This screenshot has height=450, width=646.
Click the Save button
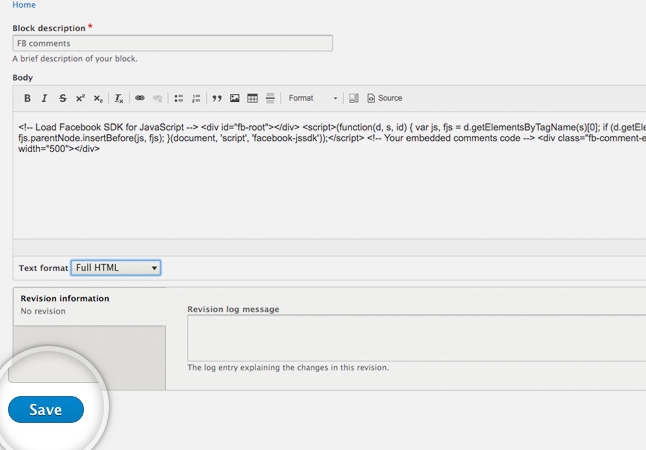pyautogui.click(x=46, y=410)
